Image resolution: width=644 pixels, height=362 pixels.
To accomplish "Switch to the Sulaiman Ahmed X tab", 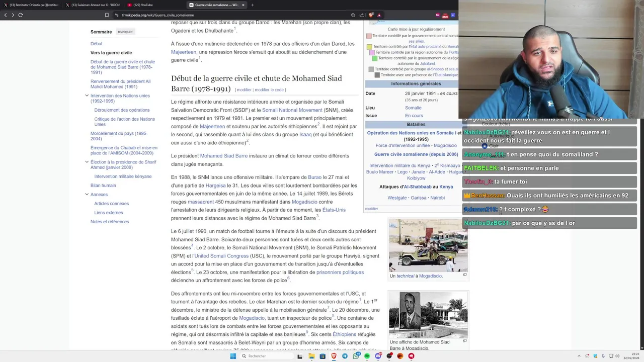I will coord(93,5).
